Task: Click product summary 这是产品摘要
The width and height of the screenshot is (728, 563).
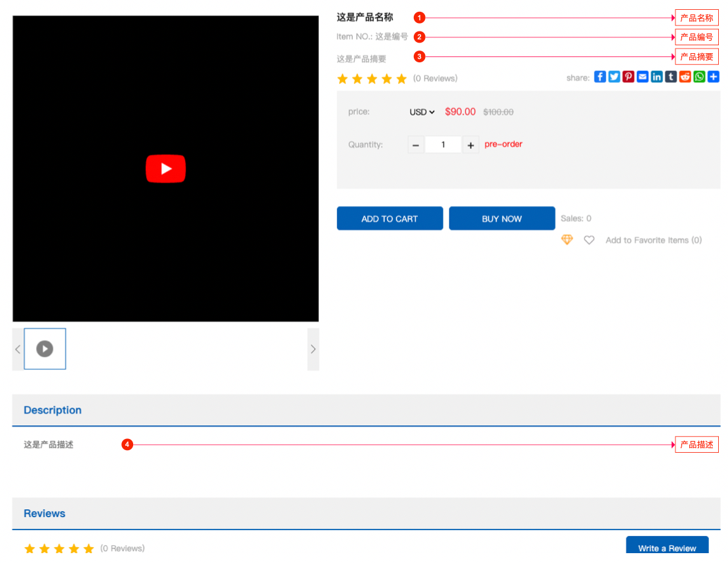Action: click(x=361, y=59)
